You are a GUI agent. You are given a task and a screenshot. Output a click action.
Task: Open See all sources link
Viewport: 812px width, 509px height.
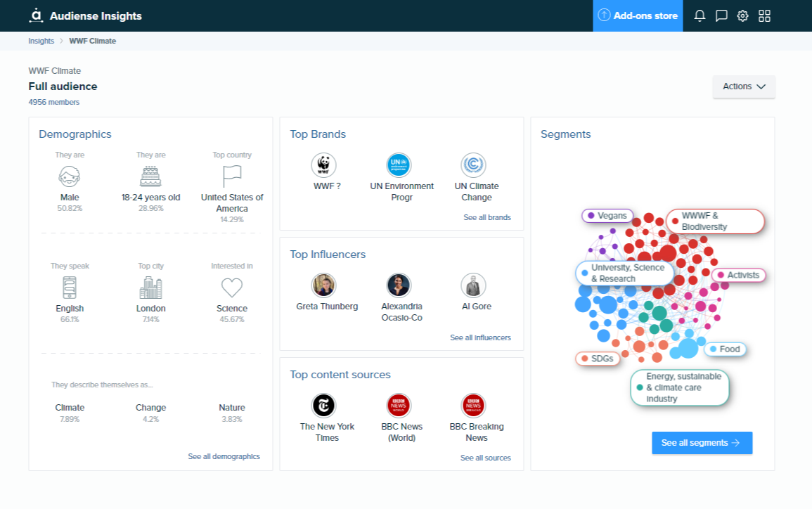pyautogui.click(x=485, y=458)
